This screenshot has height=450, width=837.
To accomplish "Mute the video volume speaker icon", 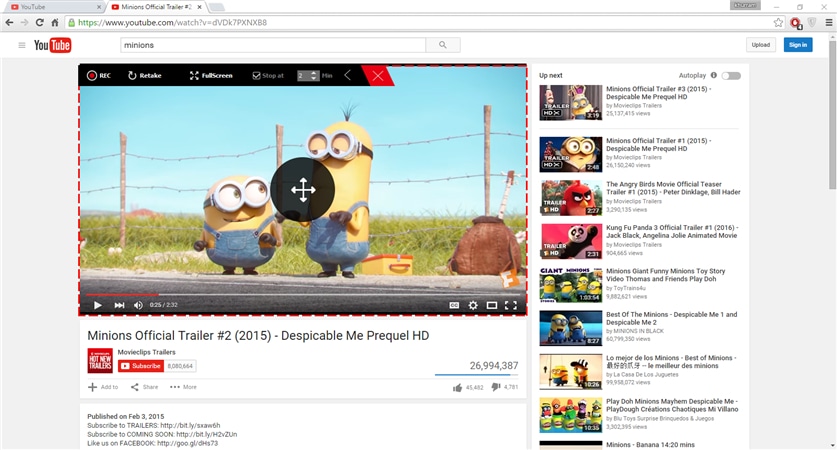I will (x=138, y=305).
